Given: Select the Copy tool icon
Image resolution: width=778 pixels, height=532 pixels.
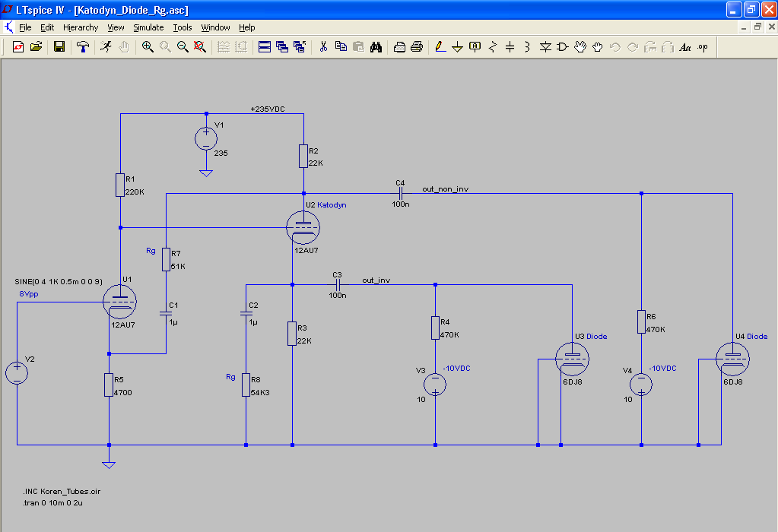Looking at the screenshot, I should pyautogui.click(x=341, y=47).
